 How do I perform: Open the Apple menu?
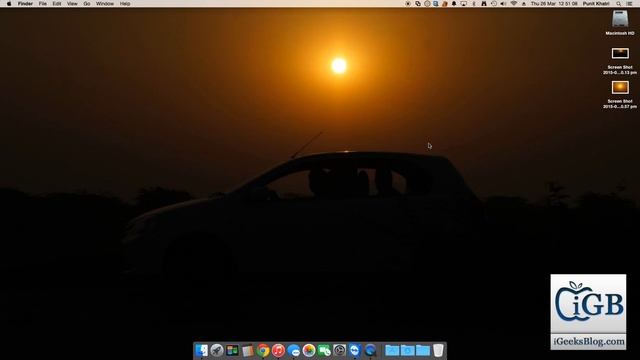(x=9, y=4)
